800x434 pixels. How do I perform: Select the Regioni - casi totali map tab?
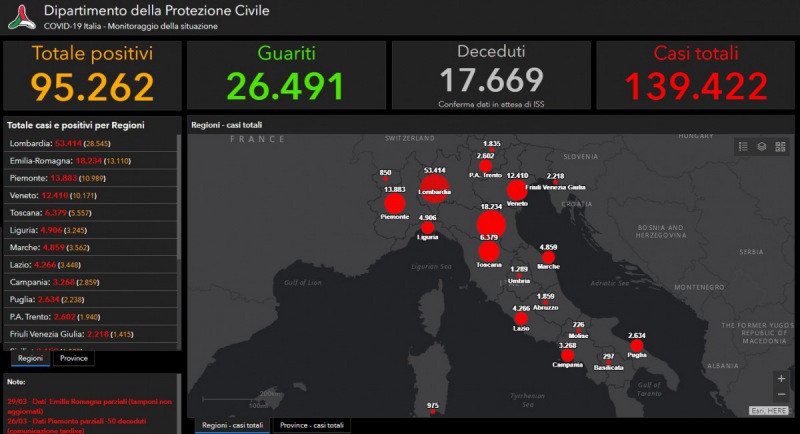[x=233, y=425]
